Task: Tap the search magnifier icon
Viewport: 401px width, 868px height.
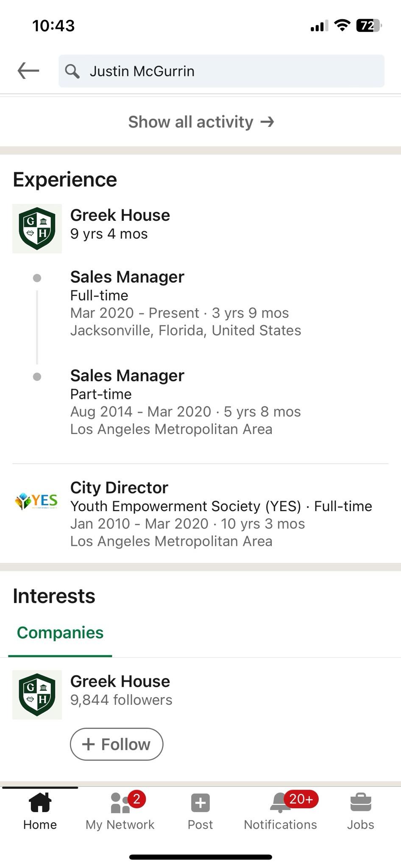Action: 72,71
